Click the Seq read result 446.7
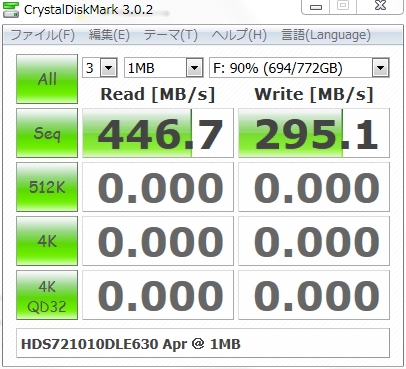Image resolution: width=406 pixels, height=369 pixels. (158, 133)
